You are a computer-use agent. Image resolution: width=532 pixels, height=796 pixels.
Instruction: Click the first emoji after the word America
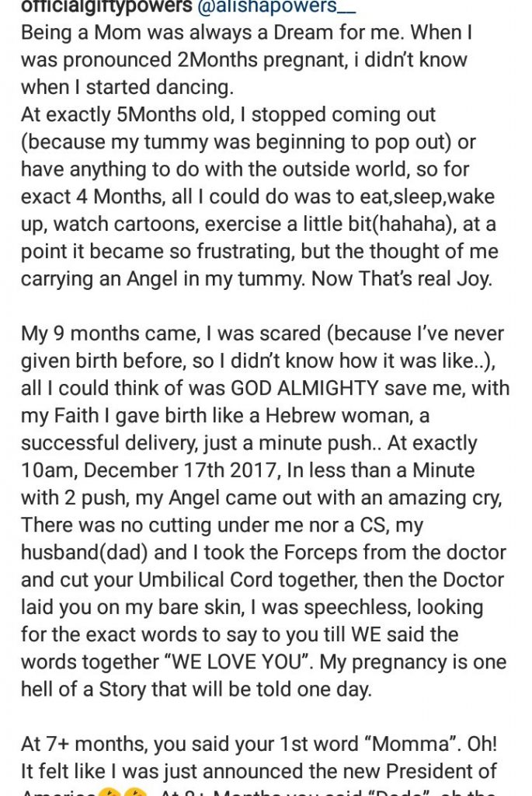coord(109,791)
